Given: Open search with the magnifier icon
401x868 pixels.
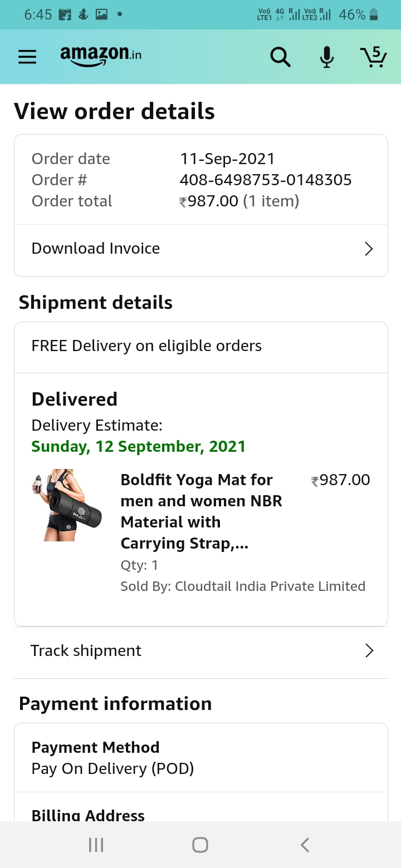Looking at the screenshot, I should [x=280, y=57].
